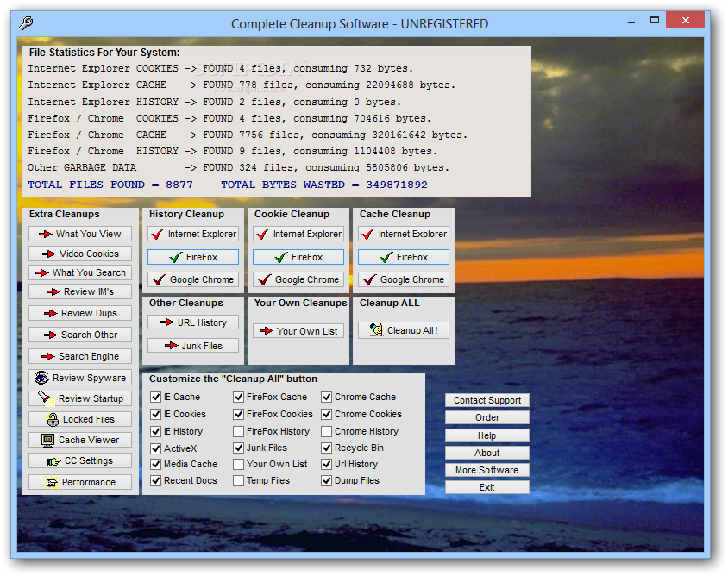Clean Internet Explorer history
Screen dimensions: 728x576
coord(193,234)
